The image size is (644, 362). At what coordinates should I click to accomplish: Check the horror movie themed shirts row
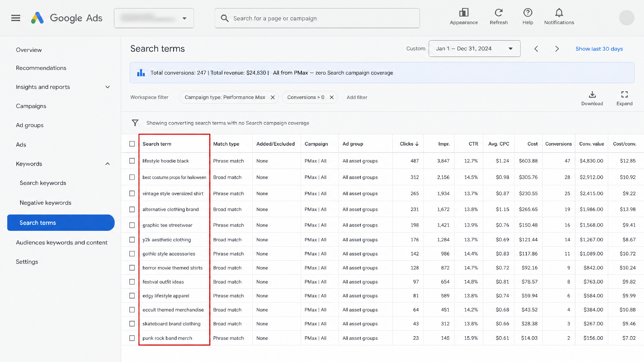pyautogui.click(x=132, y=268)
